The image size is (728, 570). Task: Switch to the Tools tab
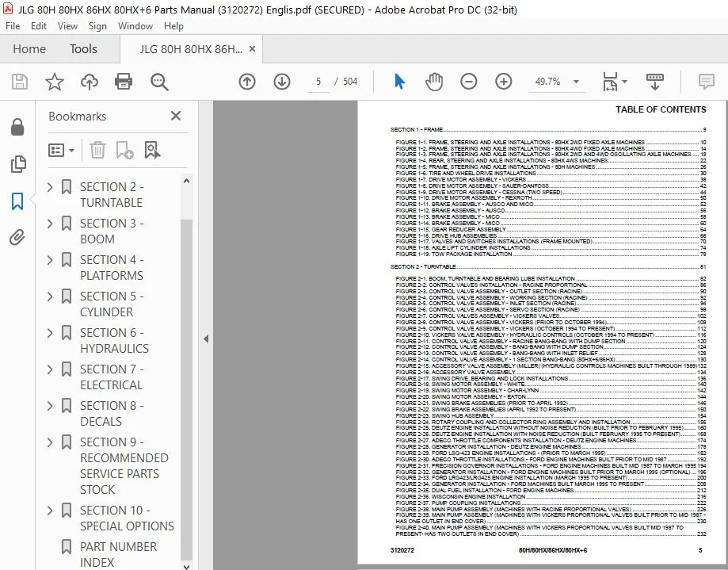coord(83,49)
